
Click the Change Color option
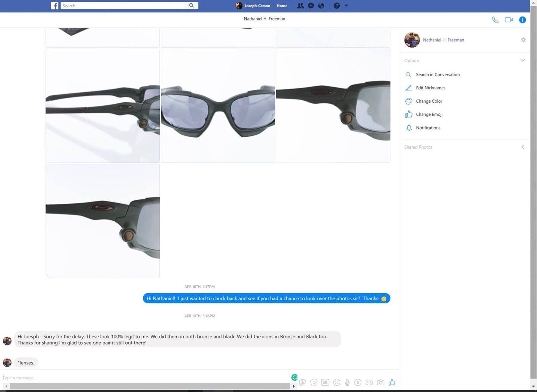coord(429,101)
